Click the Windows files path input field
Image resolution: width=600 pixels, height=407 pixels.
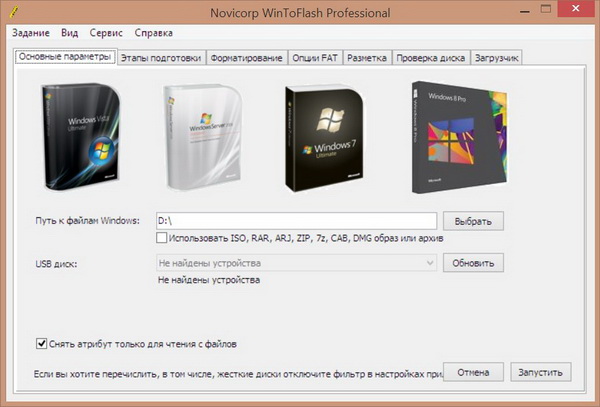(295, 220)
